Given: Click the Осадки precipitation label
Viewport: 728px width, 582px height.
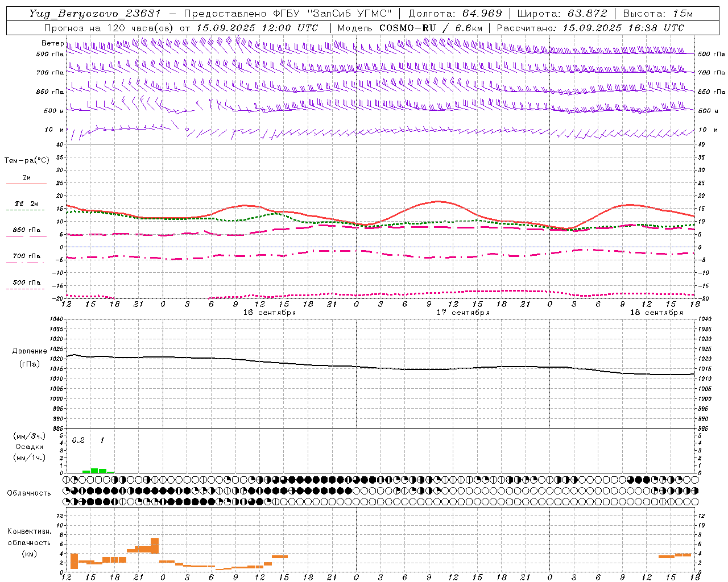Looking at the screenshot, I should pyautogui.click(x=30, y=447).
